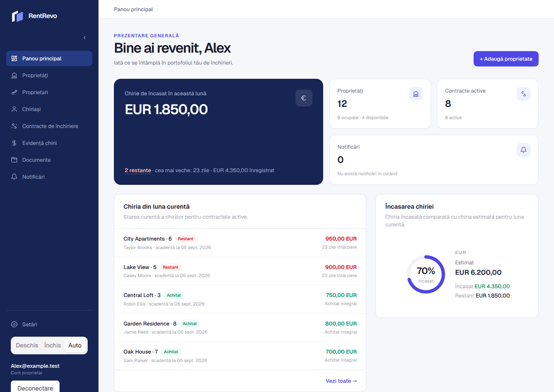Click the Panou principal dashboard icon
Screen dimensions: 554x392
click(14, 58)
